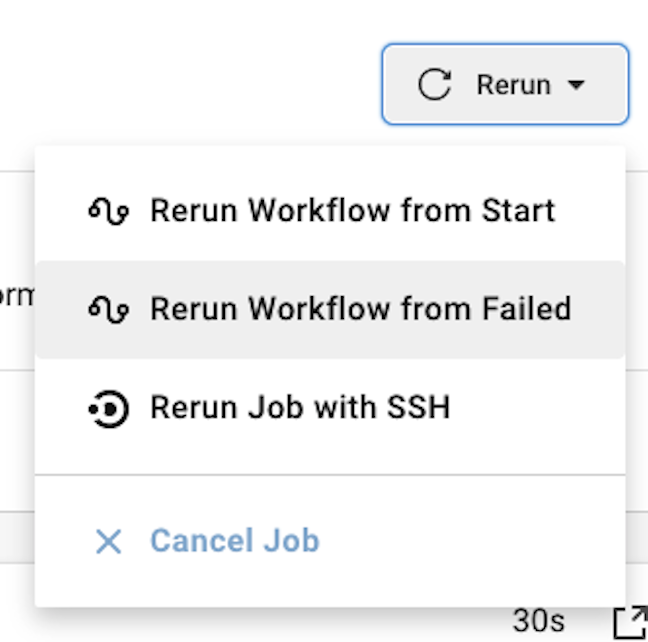Click the X icon beside Cancel Job
The image size is (648, 642).
pyautogui.click(x=109, y=541)
